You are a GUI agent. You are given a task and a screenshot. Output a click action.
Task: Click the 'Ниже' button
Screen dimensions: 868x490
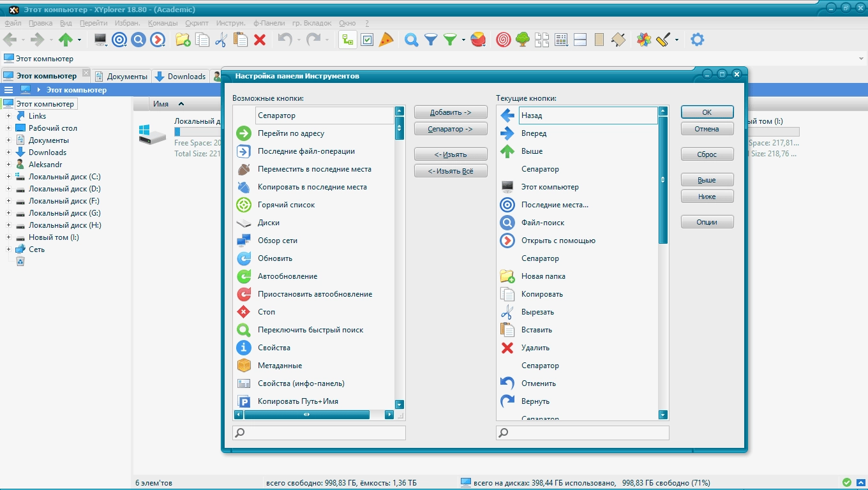[x=707, y=197]
